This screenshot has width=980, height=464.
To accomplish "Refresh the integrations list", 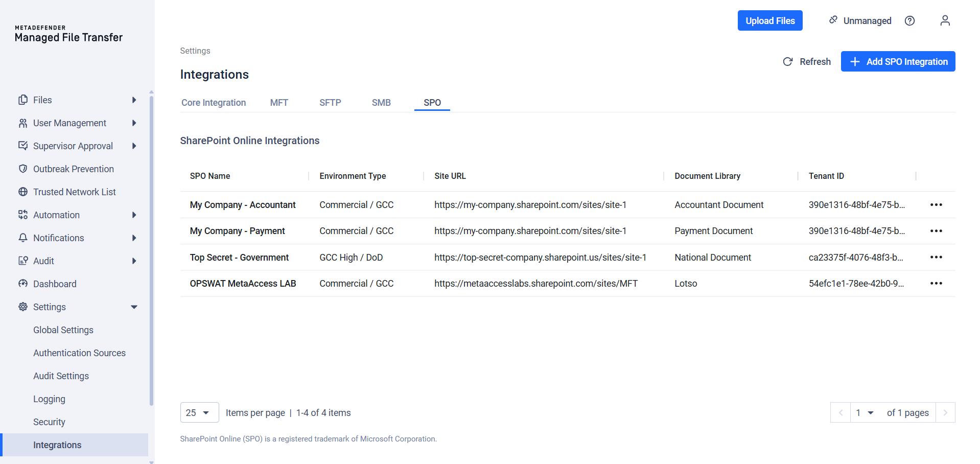I will pos(807,61).
